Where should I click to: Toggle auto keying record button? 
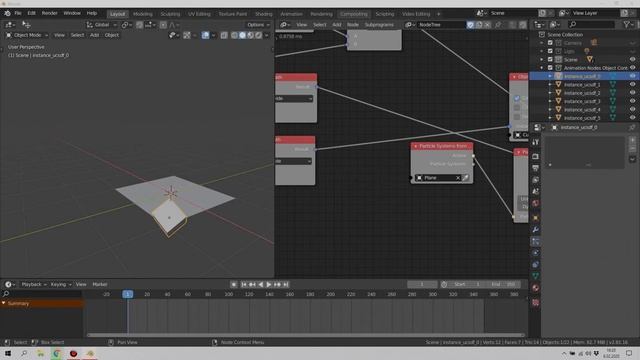coord(233,284)
